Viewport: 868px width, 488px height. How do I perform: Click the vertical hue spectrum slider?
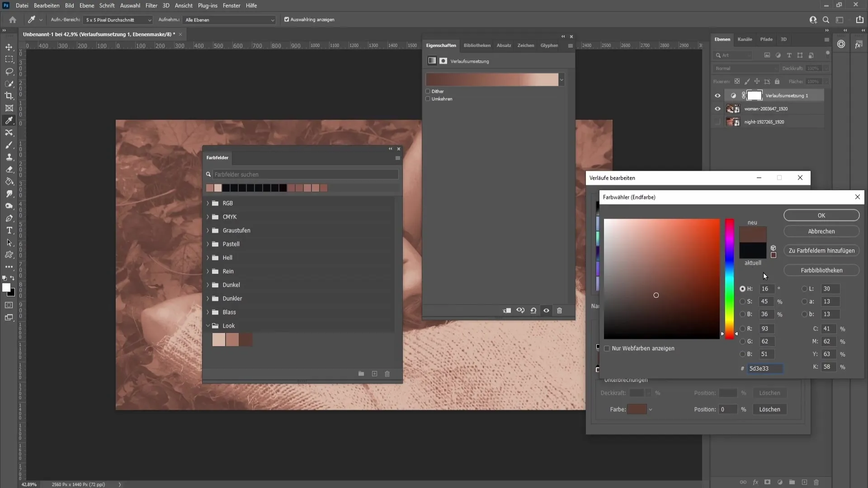tap(730, 279)
